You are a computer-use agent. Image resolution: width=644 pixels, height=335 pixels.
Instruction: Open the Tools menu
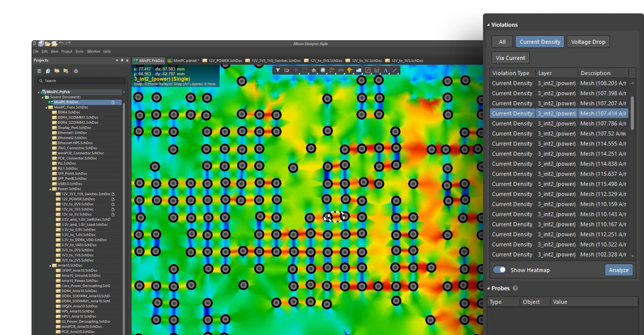click(x=79, y=51)
